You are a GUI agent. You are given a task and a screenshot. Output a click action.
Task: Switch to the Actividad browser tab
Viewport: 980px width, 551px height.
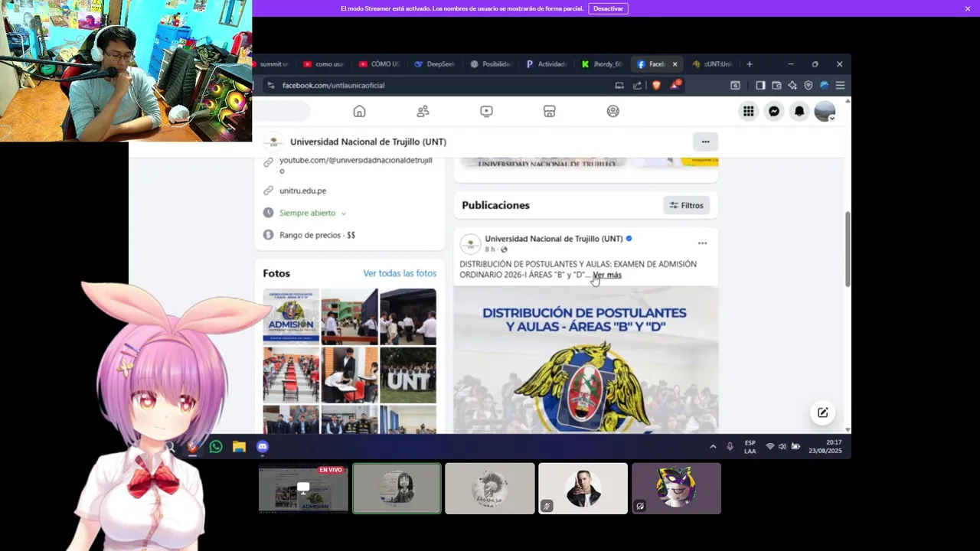point(547,64)
